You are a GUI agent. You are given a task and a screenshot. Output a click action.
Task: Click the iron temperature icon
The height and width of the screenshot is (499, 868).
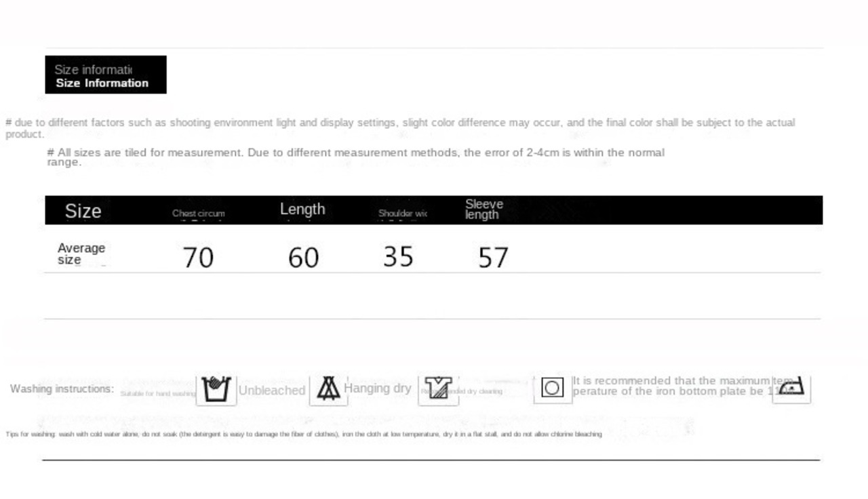[x=791, y=388]
